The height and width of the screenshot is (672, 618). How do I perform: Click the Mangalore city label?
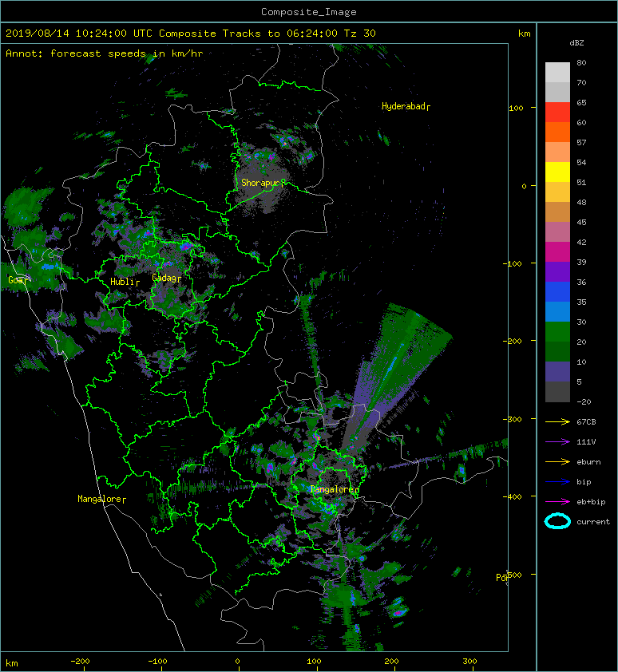[100, 499]
